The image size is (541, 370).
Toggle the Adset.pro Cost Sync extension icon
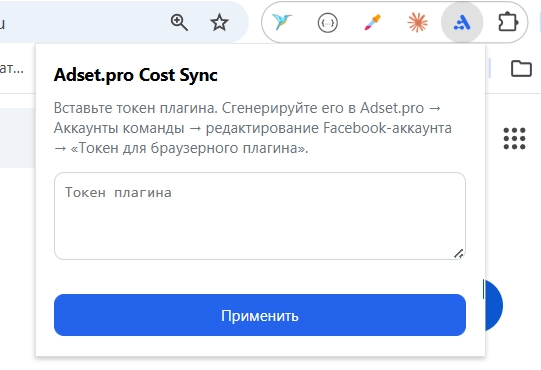click(462, 23)
